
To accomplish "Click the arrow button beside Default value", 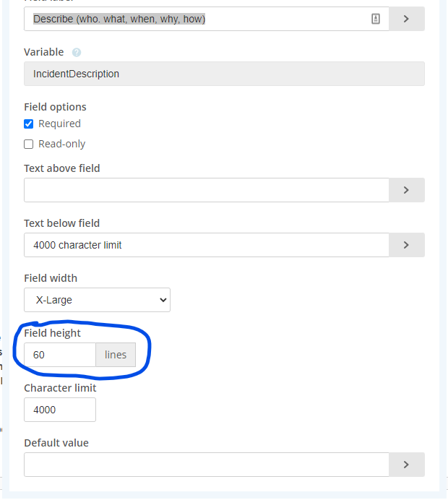I will pos(406,465).
